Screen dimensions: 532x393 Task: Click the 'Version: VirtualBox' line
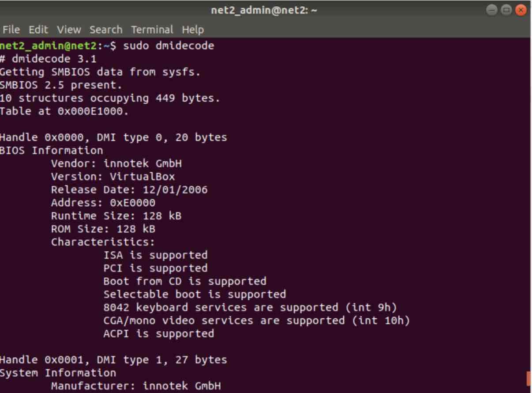[x=113, y=177]
